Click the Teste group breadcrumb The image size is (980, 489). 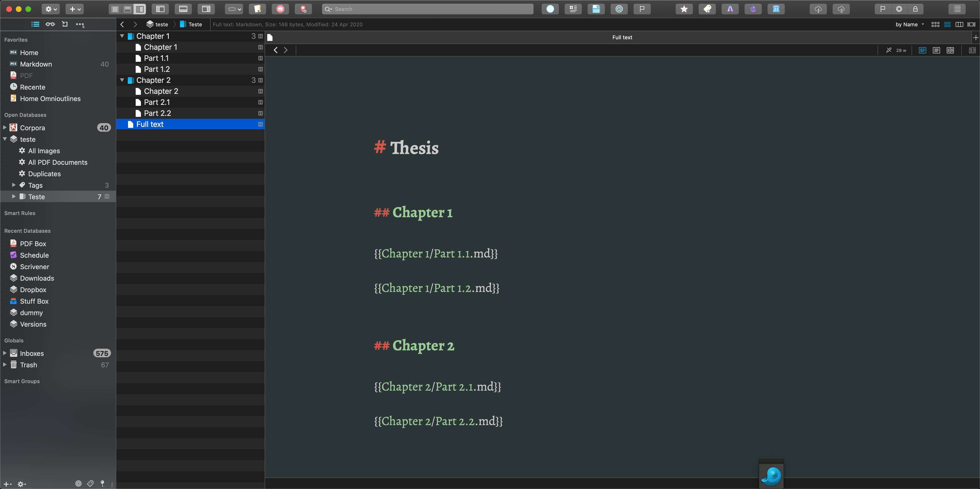pos(191,24)
